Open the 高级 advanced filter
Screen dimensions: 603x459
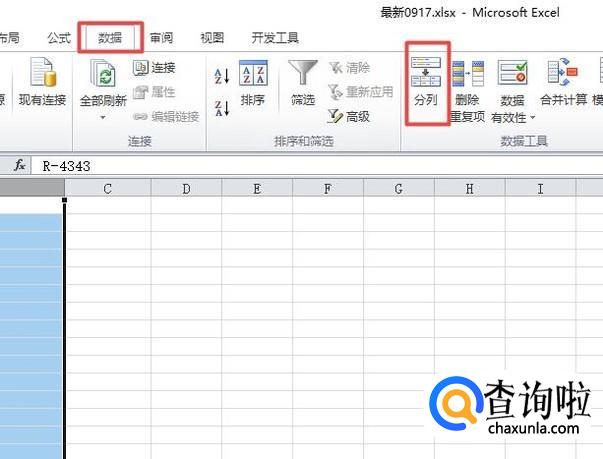point(349,116)
